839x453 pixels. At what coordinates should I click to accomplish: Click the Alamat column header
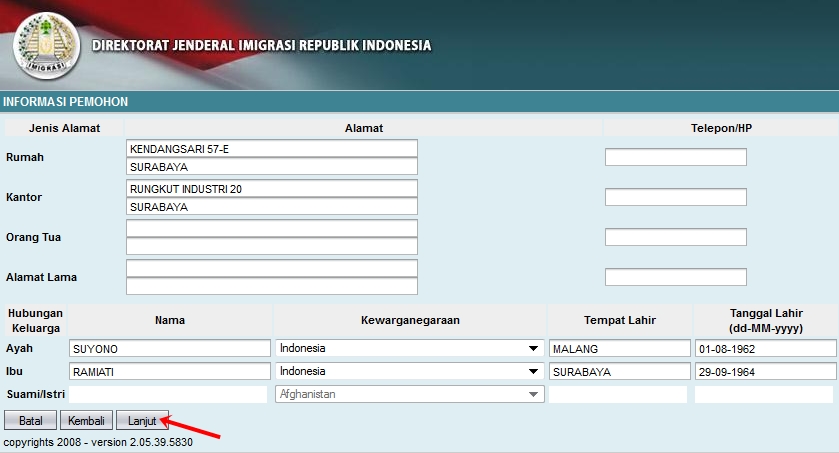point(364,128)
